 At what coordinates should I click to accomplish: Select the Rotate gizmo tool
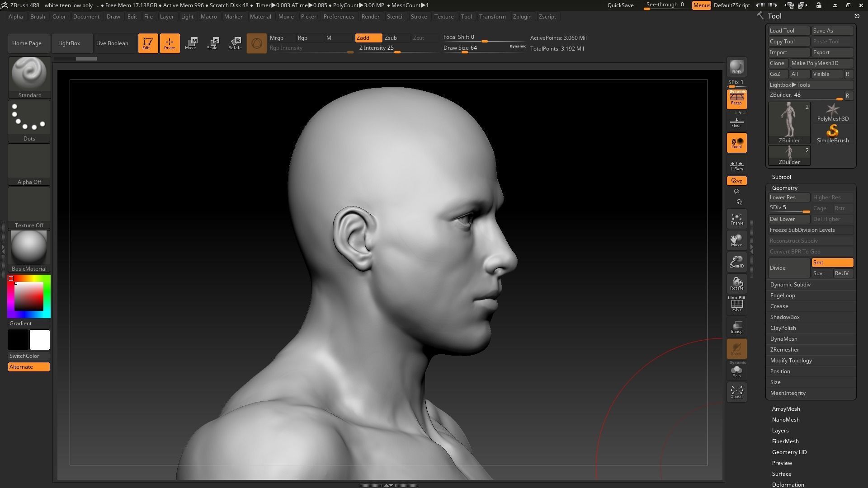(235, 43)
